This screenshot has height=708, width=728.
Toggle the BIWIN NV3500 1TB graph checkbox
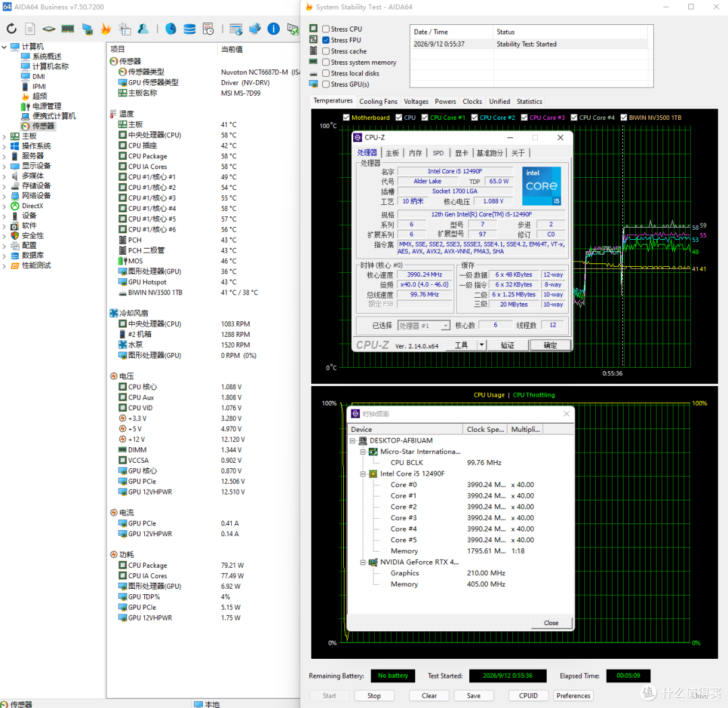click(x=624, y=117)
